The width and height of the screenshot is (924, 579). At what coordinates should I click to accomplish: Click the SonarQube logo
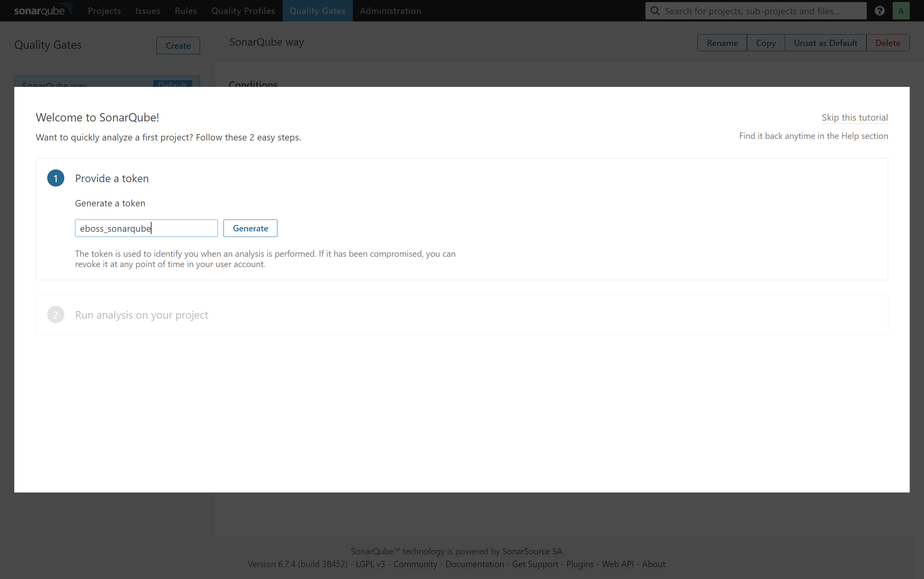(43, 10)
